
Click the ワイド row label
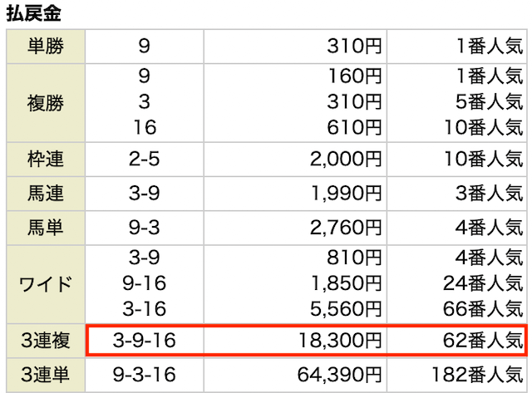[46, 284]
